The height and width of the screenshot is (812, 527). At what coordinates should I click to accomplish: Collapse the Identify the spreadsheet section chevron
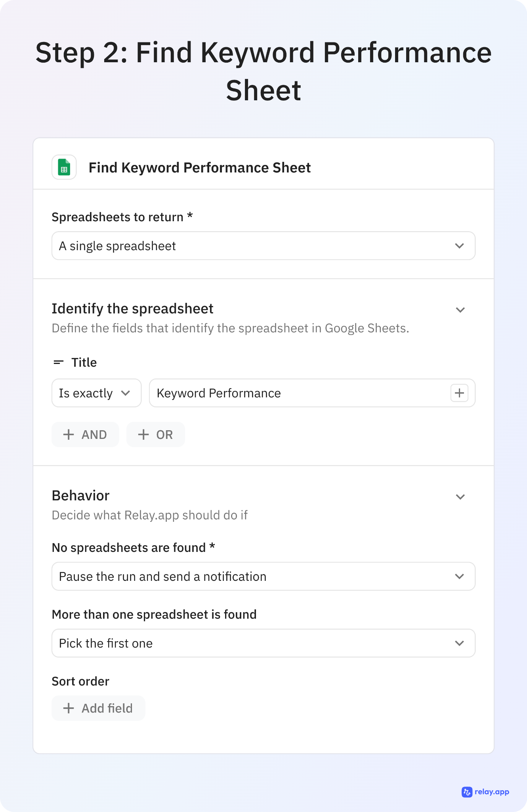click(x=460, y=310)
